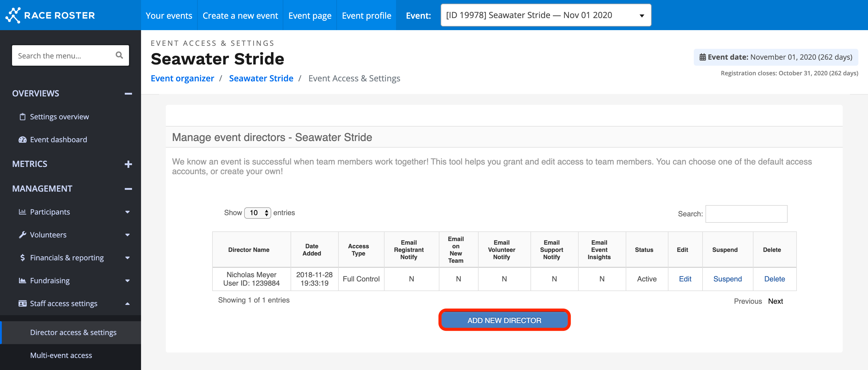The height and width of the screenshot is (370, 868).
Task: Click the table Search input field
Action: (746, 214)
